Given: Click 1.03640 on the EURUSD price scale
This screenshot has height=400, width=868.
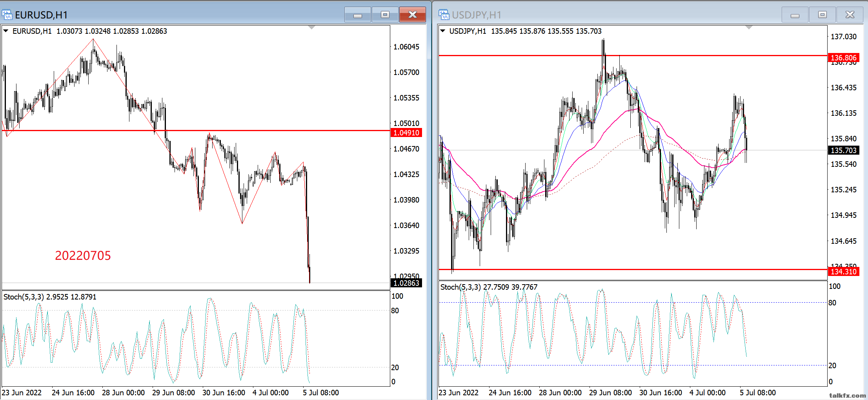Looking at the screenshot, I should point(406,225).
